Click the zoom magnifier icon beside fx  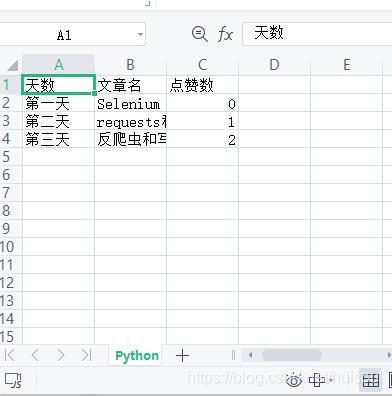[x=200, y=34]
